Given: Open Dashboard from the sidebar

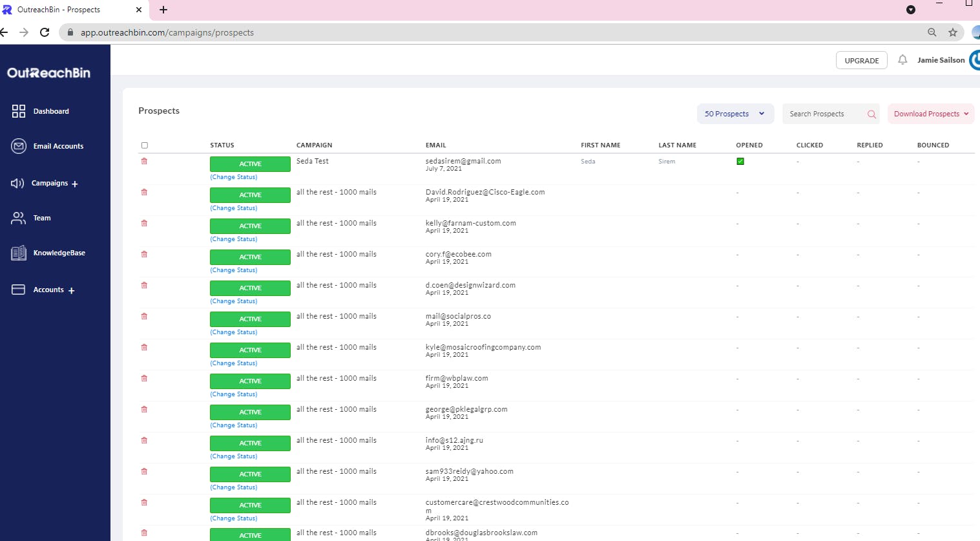Looking at the screenshot, I should [x=50, y=111].
